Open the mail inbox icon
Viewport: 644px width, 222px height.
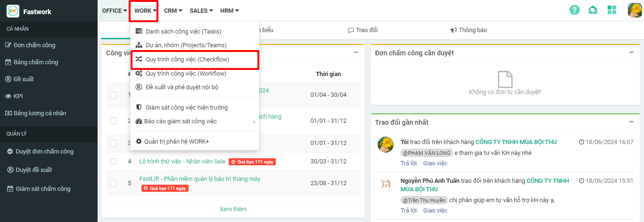593,10
